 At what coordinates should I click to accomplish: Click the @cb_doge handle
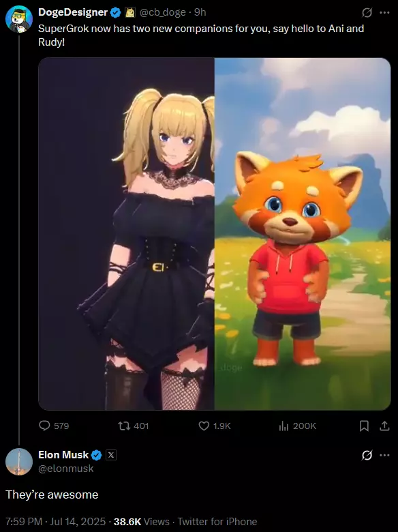[163, 12]
